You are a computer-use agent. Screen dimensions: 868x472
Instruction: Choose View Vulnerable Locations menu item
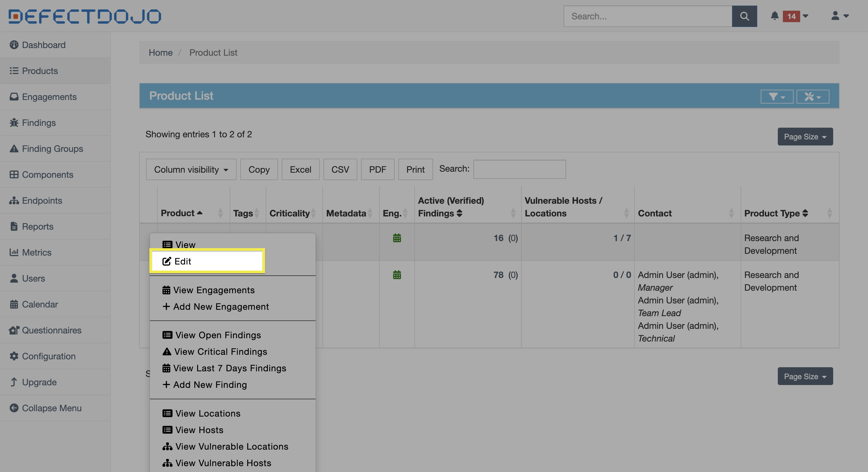[x=225, y=446]
